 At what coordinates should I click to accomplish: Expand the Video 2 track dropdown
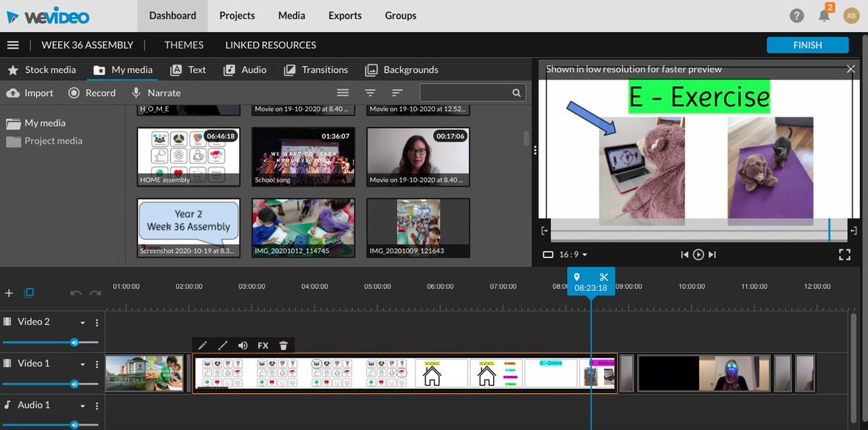(82, 322)
